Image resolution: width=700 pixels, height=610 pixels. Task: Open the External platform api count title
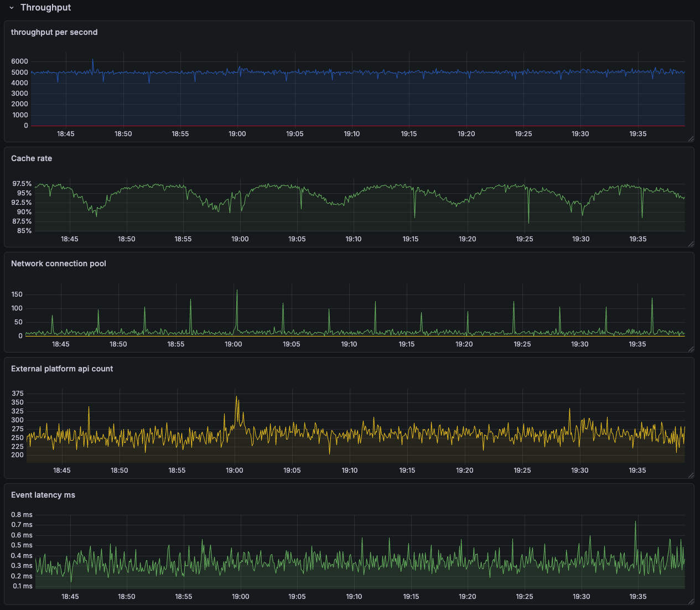point(62,369)
